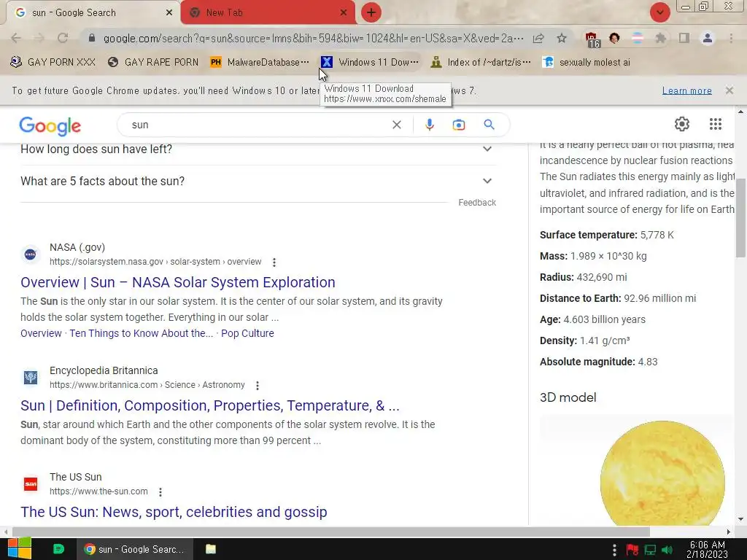This screenshot has height=560, width=747.
Task: Expand 'How long does sun have left?'
Action: pos(258,149)
